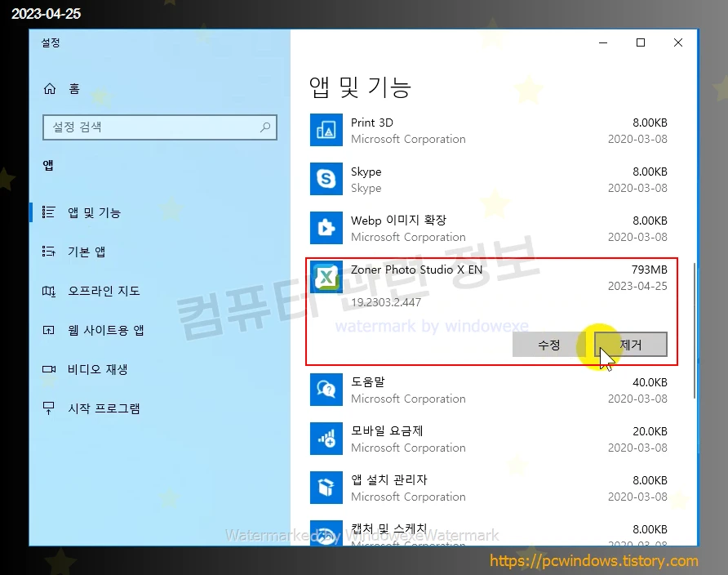Click the Home (홈) icon in sidebar
Viewport: 728px width, 575px height.
coord(50,88)
